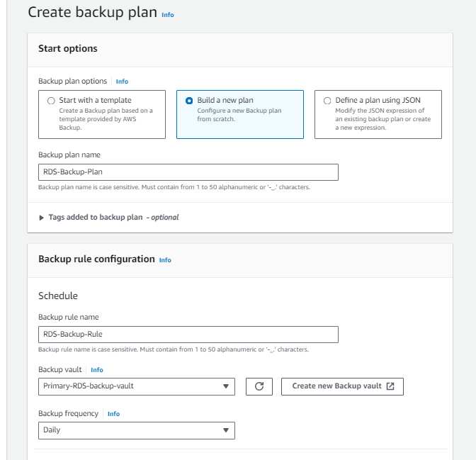This screenshot has width=476, height=460.
Task: Click the Backup rule name input field
Action: (188, 335)
